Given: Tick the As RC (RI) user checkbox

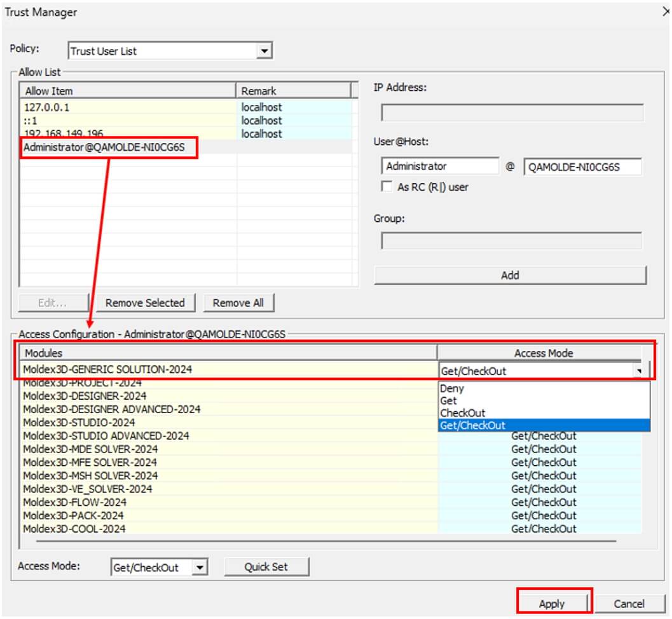Looking at the screenshot, I should 387,187.
